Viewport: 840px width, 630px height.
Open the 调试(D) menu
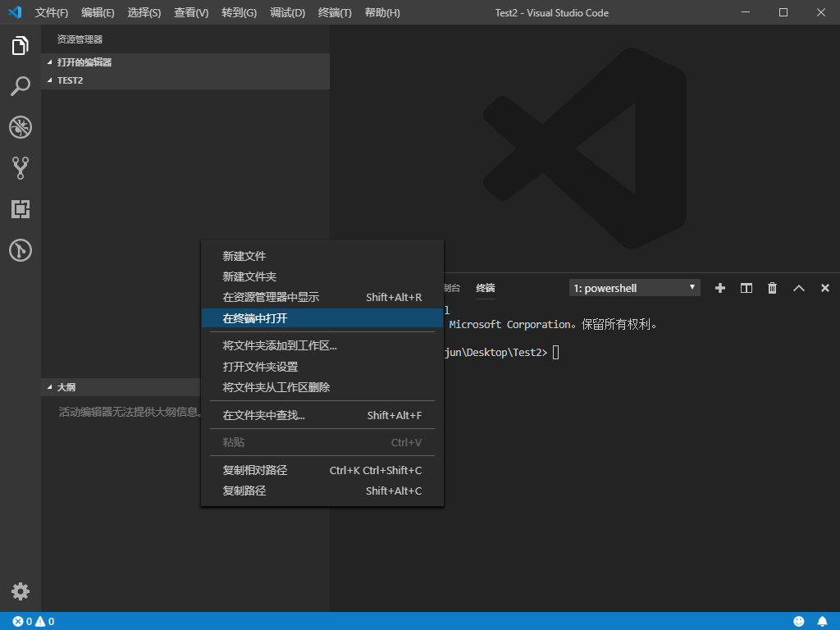(x=287, y=13)
